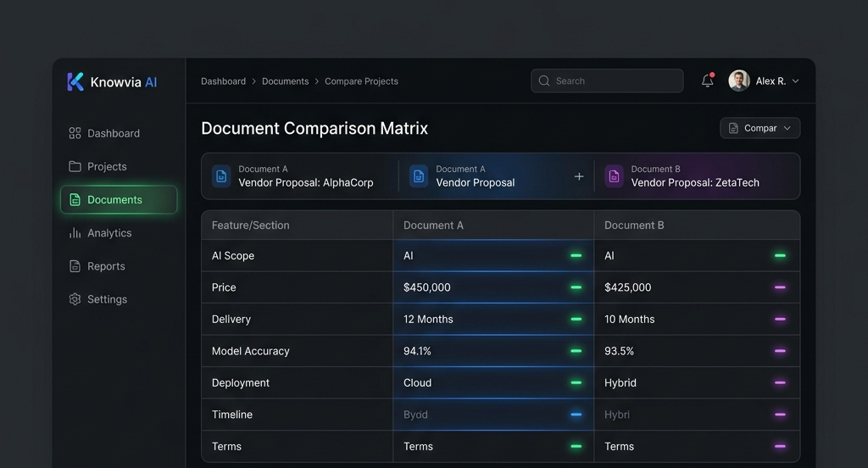Click the 94.1% accuracy cell
Screen dimensions: 868x468
click(x=493, y=351)
